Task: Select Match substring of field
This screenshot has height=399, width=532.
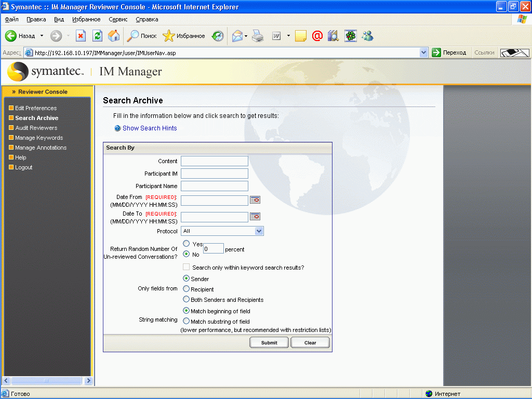Action: [187, 321]
